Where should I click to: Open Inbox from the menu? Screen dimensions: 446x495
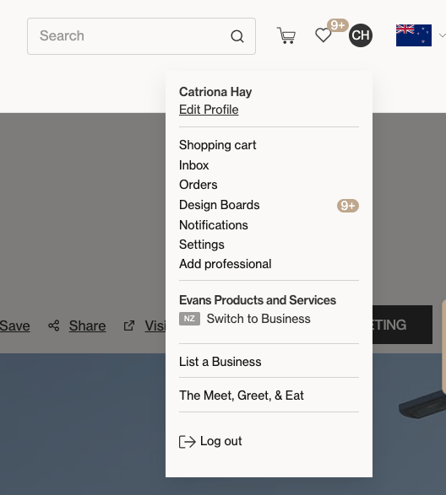194,165
